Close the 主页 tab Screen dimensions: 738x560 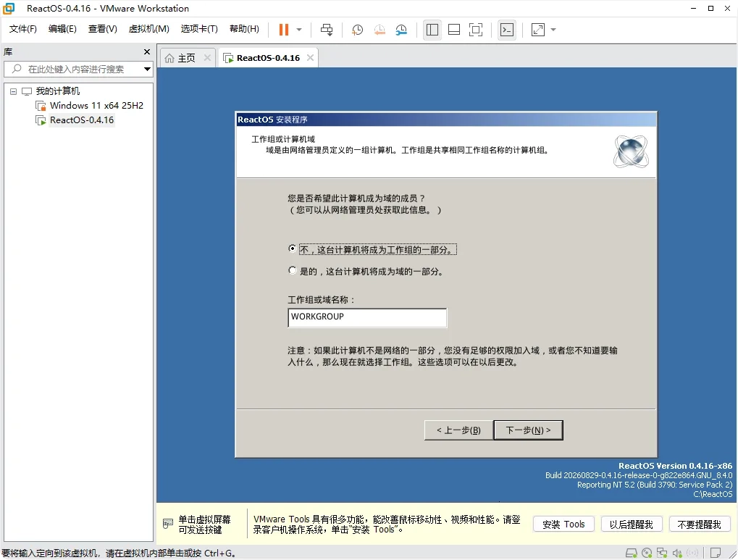click(207, 57)
